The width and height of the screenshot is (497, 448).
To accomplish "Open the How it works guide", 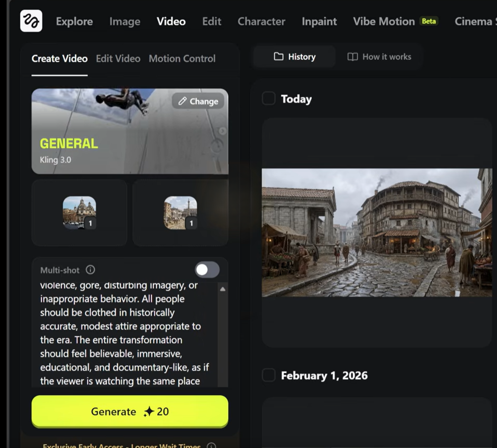I will [379, 57].
